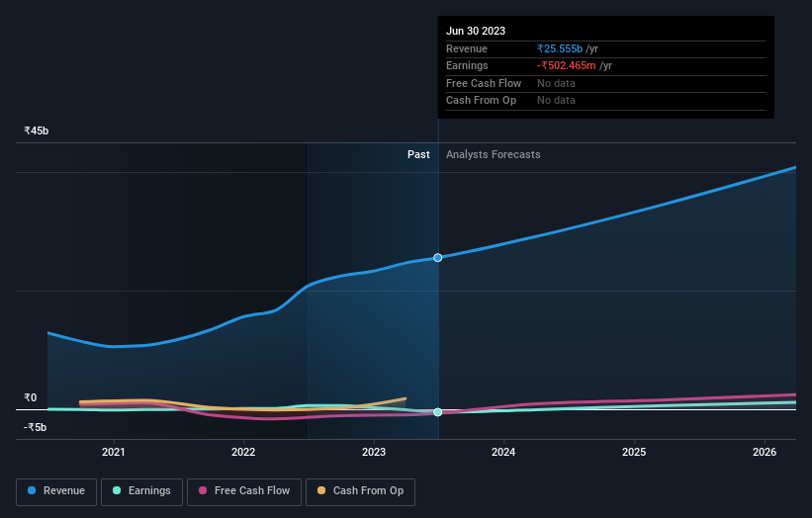Click the -₹5b y-axis label
The height and width of the screenshot is (518, 812).
[x=36, y=427]
